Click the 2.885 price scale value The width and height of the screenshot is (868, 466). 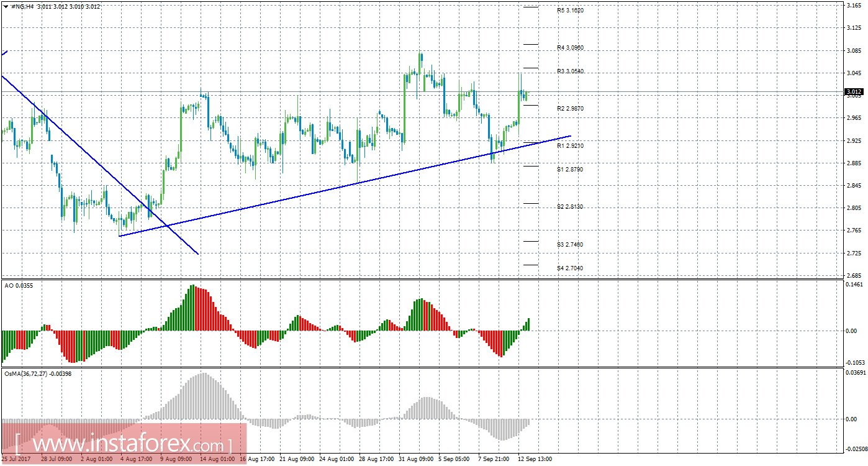853,163
